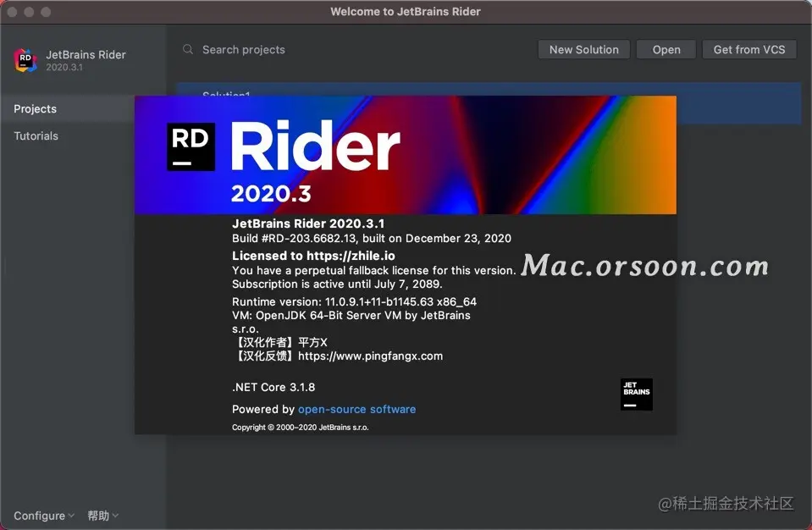Open the Configure dropdown
This screenshot has height=530, width=812.
pyautogui.click(x=44, y=516)
